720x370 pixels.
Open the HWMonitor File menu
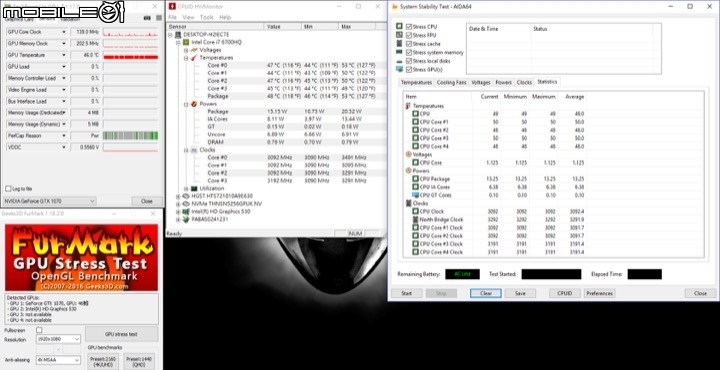(x=172, y=17)
